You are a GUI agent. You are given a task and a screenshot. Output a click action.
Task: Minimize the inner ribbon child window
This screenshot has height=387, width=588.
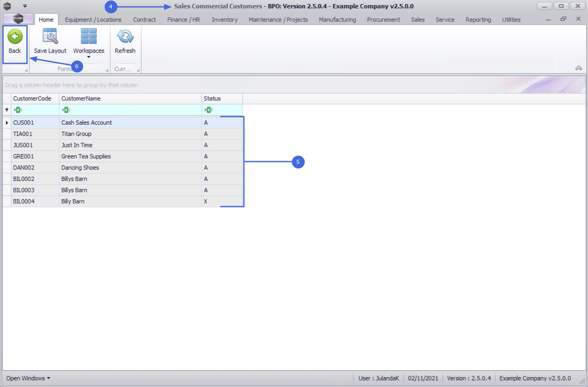(x=548, y=20)
